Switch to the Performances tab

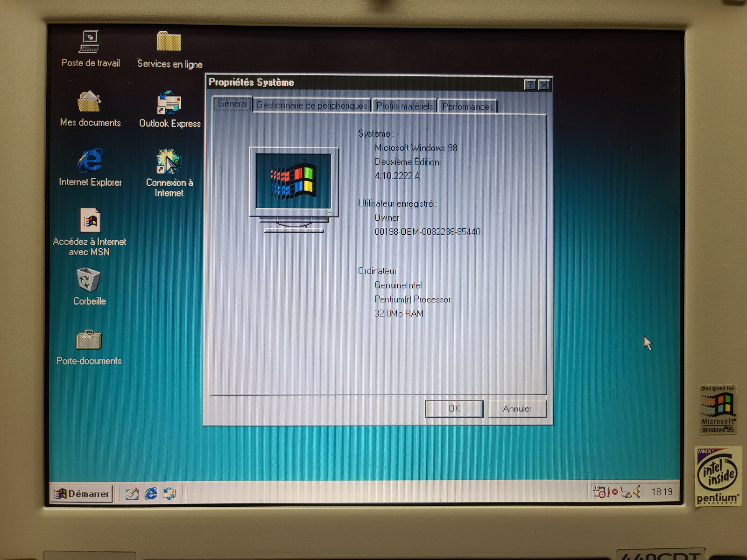pyautogui.click(x=467, y=106)
